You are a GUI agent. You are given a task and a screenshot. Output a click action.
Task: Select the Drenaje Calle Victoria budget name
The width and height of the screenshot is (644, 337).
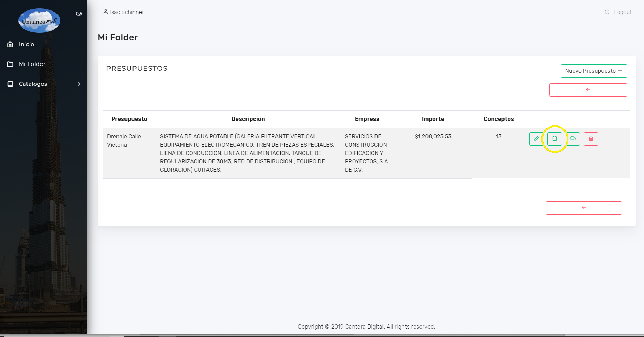[124, 140]
